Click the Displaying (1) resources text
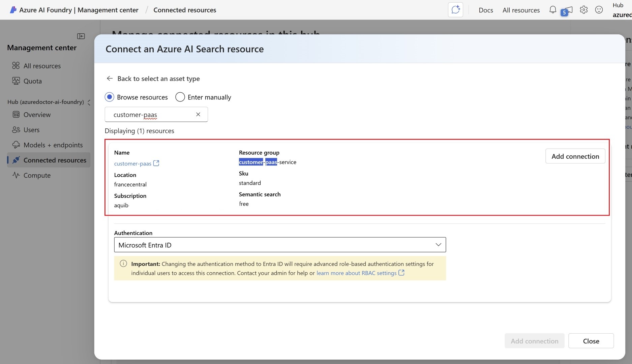 [139, 131]
